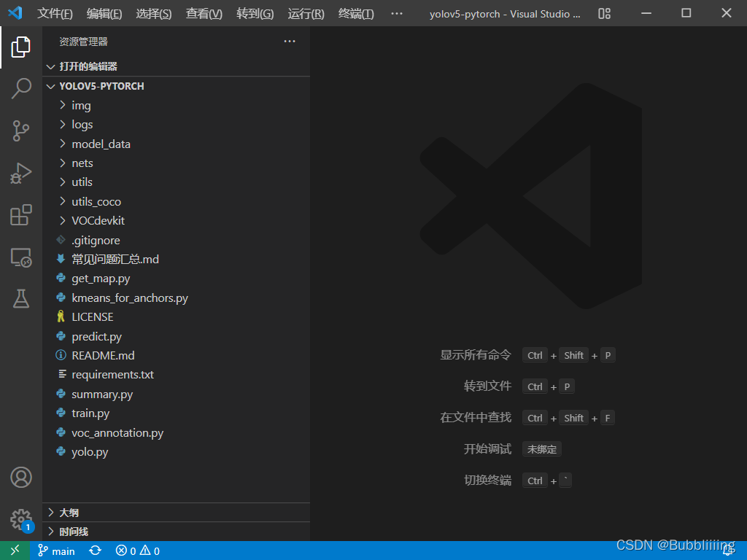Open the Search view icon
This screenshot has width=747, height=560.
click(x=21, y=88)
